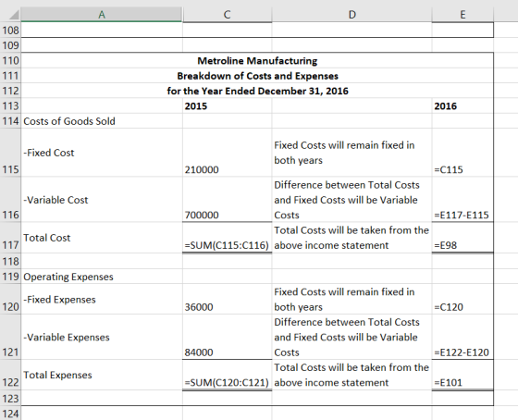Select the 2016 column heading cell
The width and height of the screenshot is (518, 420).
[462, 106]
